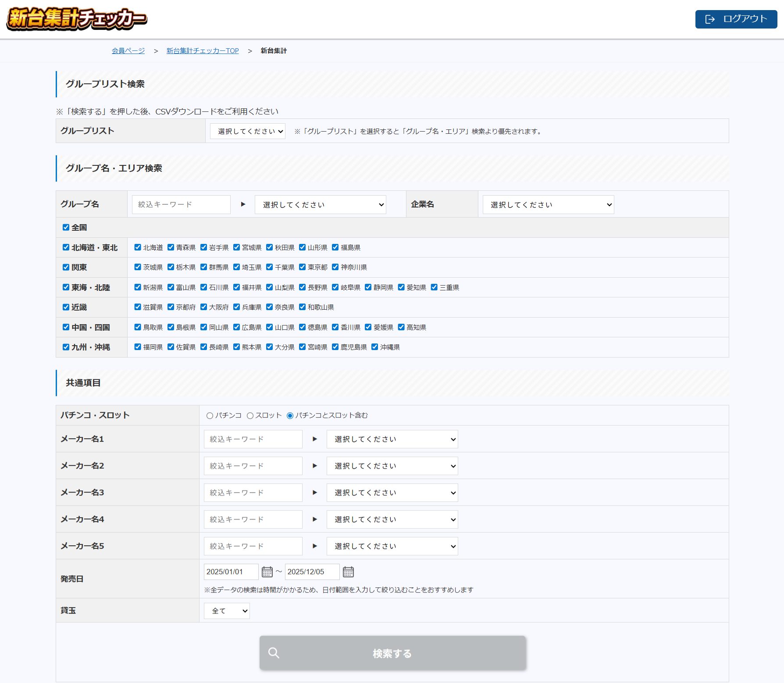
Task: Open 新台集計チェッカーTOP breadcrumb link
Action: pos(203,51)
